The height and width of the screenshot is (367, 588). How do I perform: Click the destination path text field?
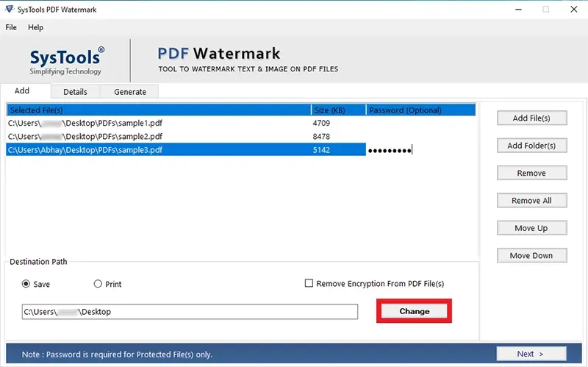pyautogui.click(x=190, y=312)
